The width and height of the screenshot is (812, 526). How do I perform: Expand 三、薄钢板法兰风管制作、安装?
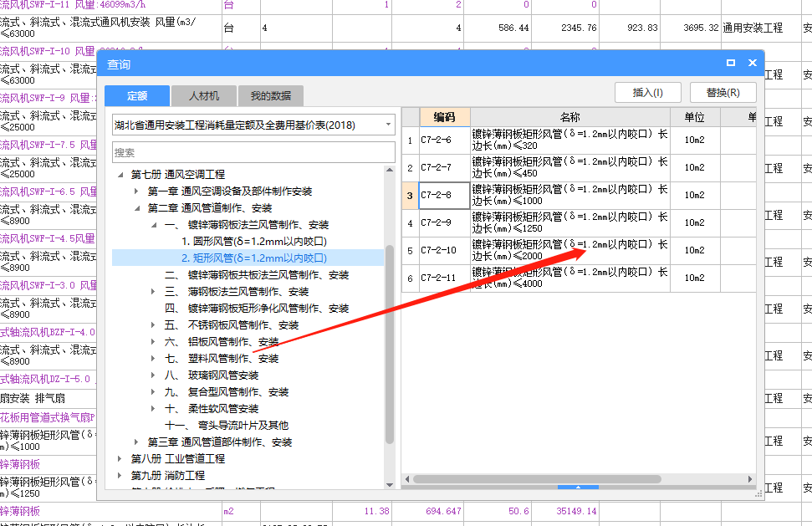(153, 292)
